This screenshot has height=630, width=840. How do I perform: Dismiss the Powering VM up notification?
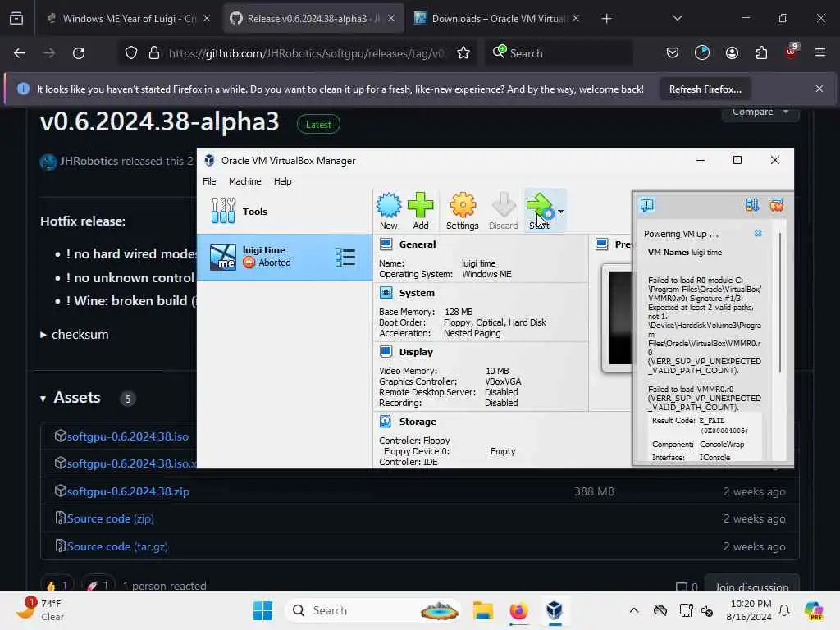758,233
